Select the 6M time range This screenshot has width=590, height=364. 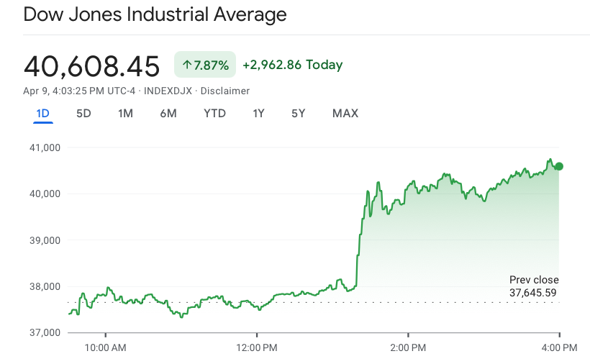pos(168,114)
